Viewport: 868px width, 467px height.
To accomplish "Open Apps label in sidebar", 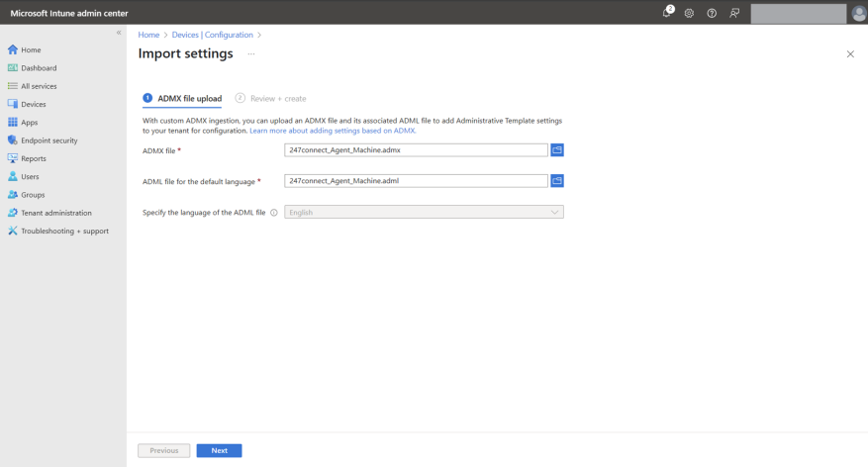I will pos(30,123).
